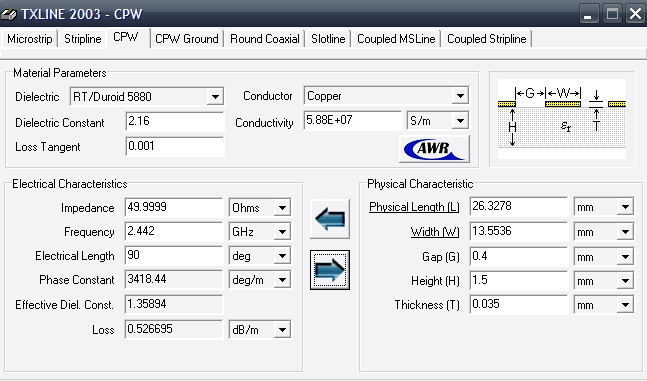
Task: Open the Impedance units Ohms dropdown
Action: [282, 208]
